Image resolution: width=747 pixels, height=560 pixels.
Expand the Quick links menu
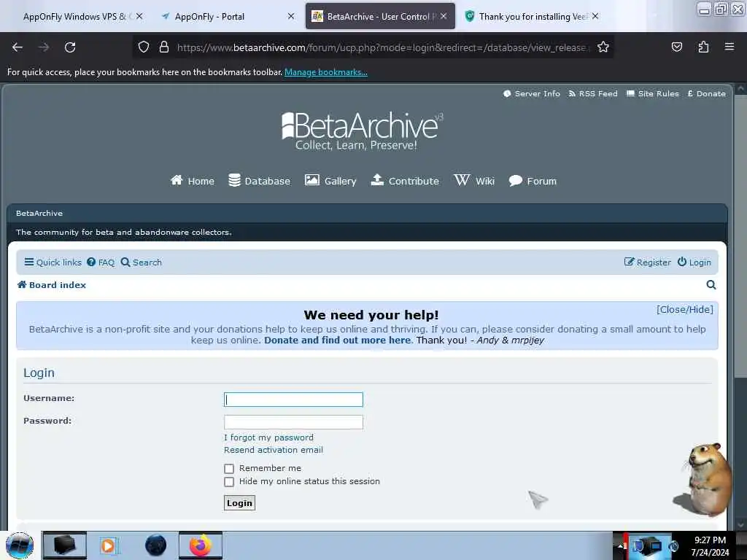[53, 262]
